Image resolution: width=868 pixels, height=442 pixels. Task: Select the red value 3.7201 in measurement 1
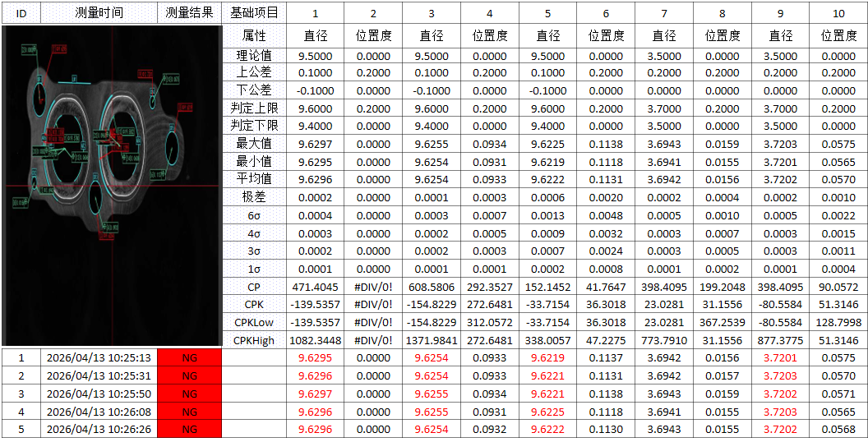781,358
